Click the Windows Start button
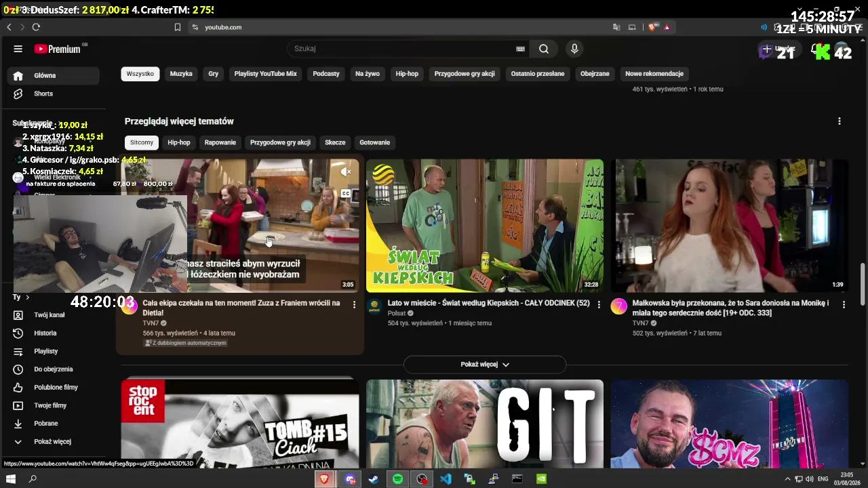 pos(11,479)
